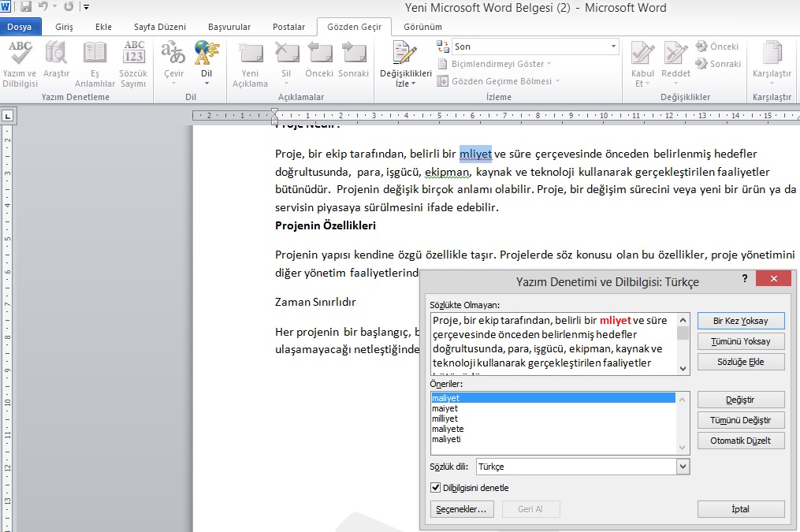Click the Tümünü Yoksay button
Viewport: 800px width, 532px height.
coord(741,341)
